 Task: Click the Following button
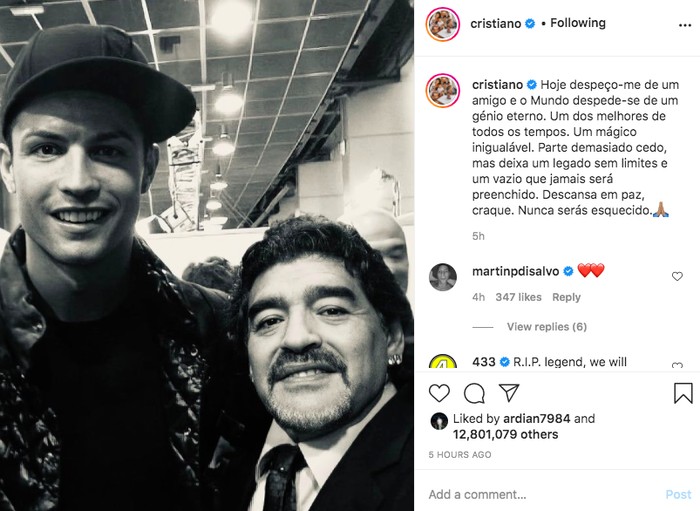coord(578,23)
